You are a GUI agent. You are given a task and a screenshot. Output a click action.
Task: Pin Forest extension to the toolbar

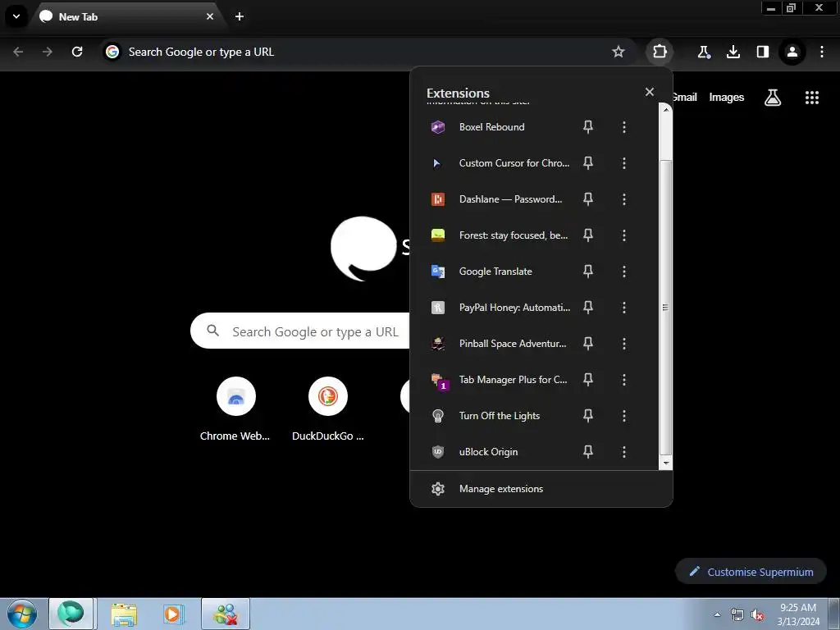[587, 235]
